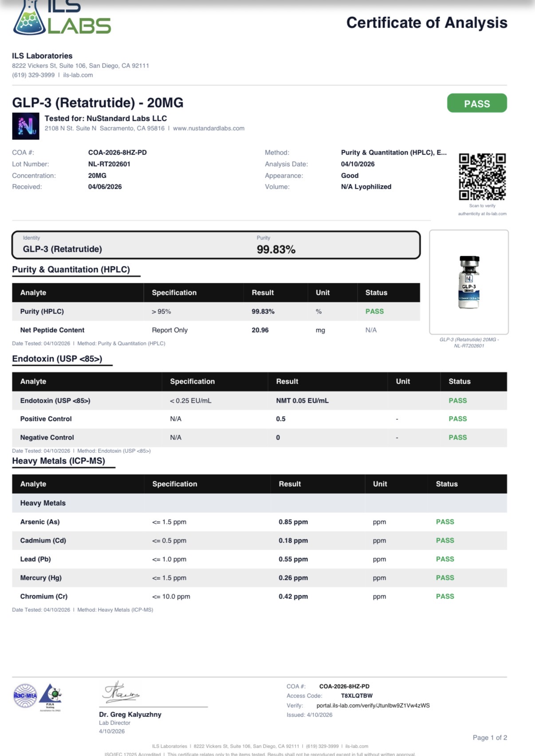Select the GLP-3 (Retatrutide) - 20MG heading
Image resolution: width=535 pixels, height=756 pixels.
click(98, 103)
